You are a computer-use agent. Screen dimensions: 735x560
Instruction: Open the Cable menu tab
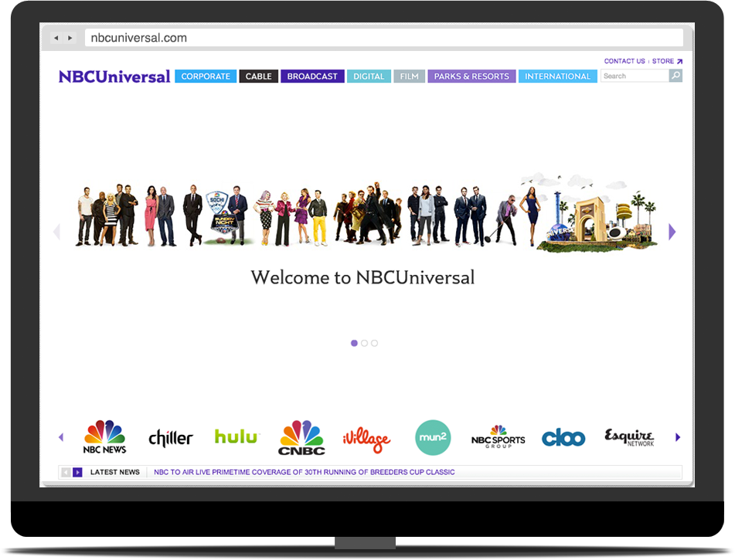tap(259, 76)
